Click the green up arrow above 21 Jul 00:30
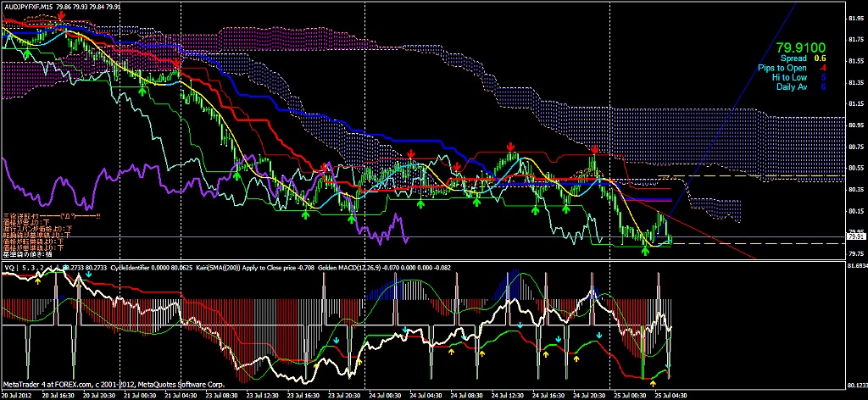This screenshot has height=400, width=868. coord(142,90)
